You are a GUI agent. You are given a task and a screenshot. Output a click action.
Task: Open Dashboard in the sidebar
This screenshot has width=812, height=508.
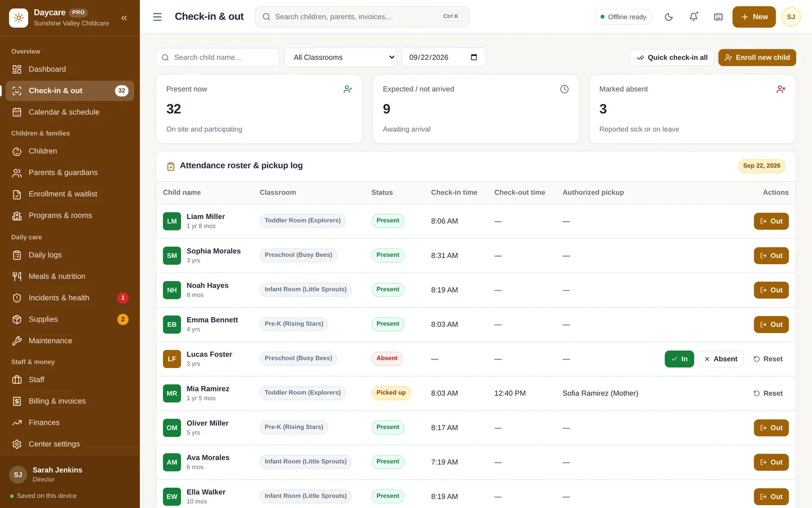pyautogui.click(x=70, y=69)
